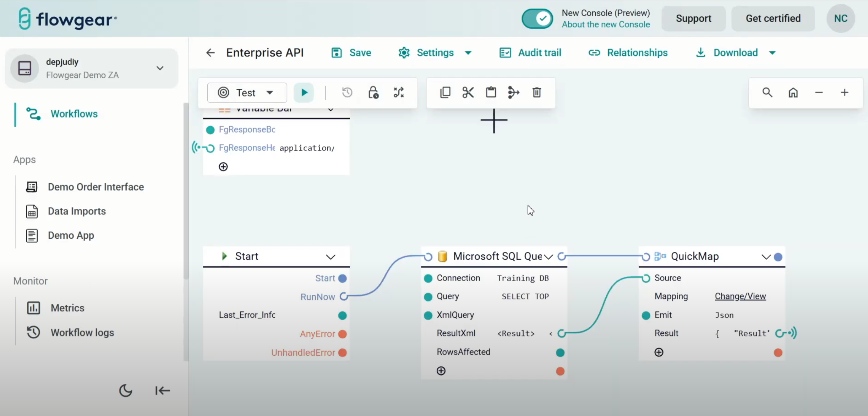Delete selection with trash icon

tap(537, 93)
